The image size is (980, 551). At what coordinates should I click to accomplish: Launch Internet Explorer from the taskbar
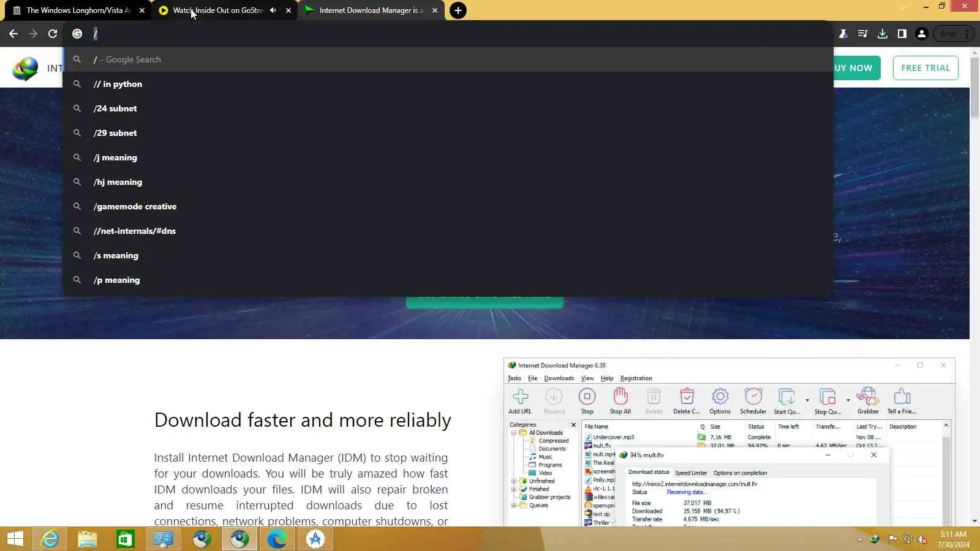click(50, 539)
